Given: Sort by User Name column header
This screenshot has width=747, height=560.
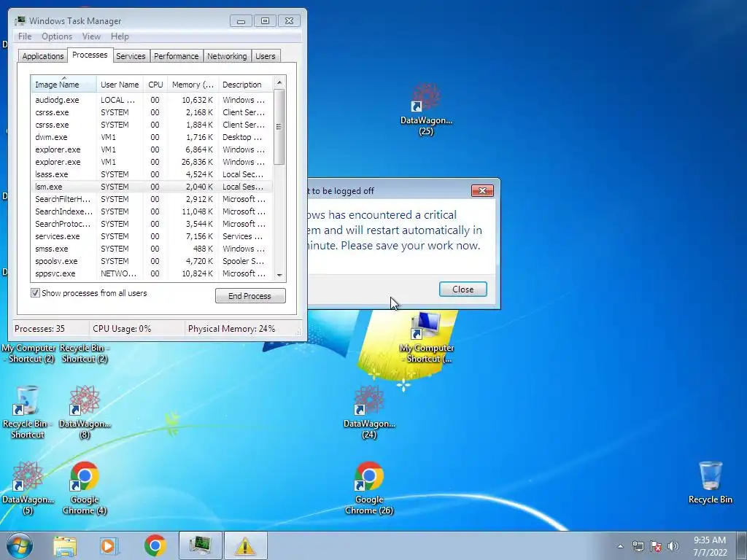Looking at the screenshot, I should (x=120, y=85).
